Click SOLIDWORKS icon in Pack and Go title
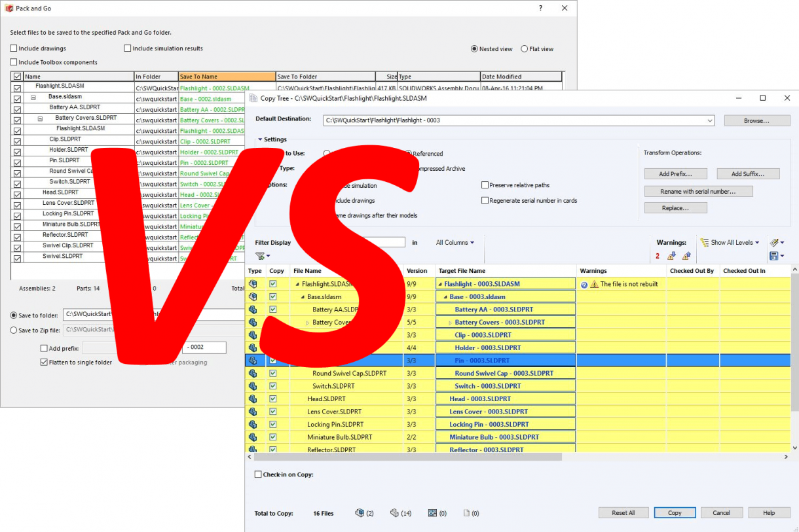The image size is (799, 532). (9, 8)
